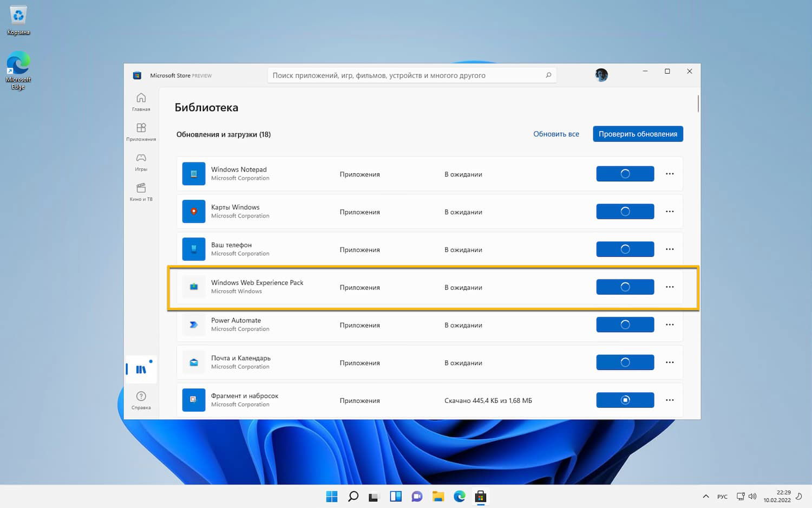
Task: Stop the download of Фрагмент и набросок
Action: (x=625, y=400)
